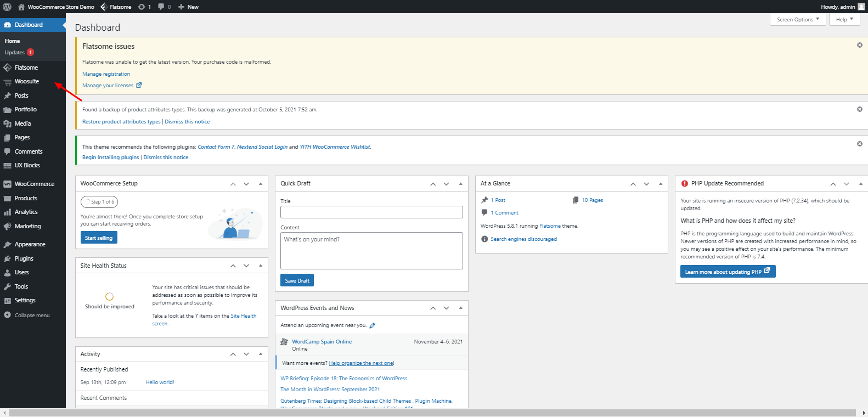Click the Marketing megaphone icon

click(x=7, y=226)
